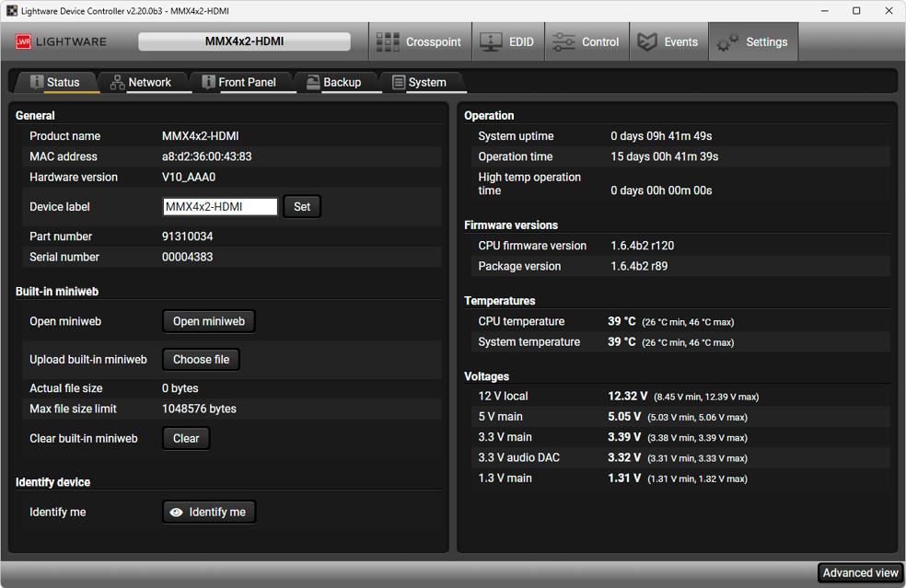Click the Events icon in toolbar
The height and width of the screenshot is (588, 906).
click(647, 42)
